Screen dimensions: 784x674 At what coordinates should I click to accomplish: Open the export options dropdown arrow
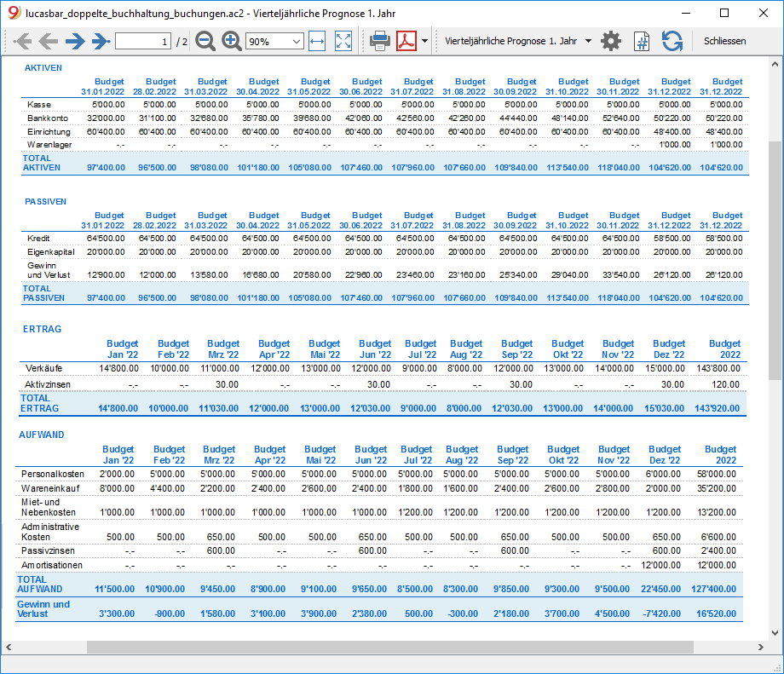425,41
